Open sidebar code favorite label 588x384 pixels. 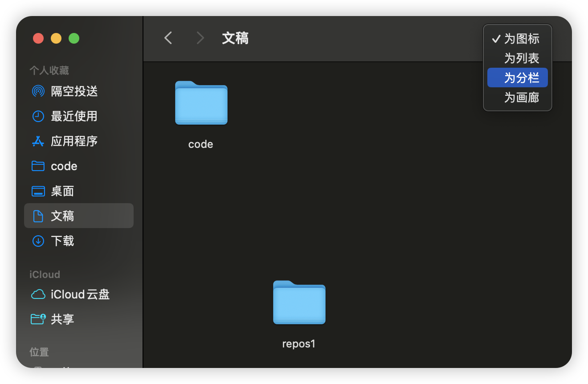[64, 166]
